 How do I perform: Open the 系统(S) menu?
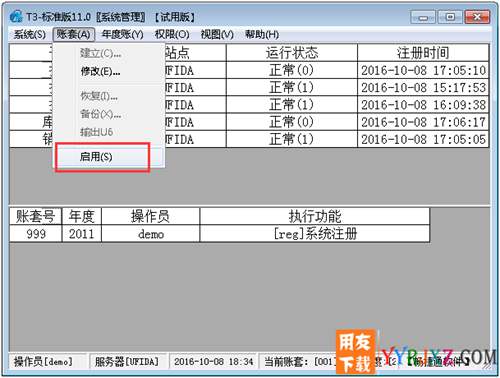(x=29, y=34)
